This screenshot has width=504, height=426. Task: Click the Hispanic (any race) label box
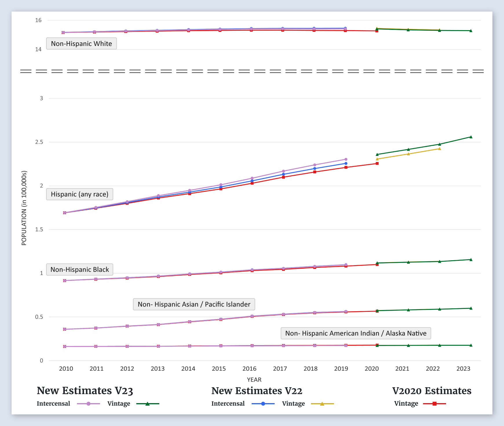pyautogui.click(x=80, y=194)
